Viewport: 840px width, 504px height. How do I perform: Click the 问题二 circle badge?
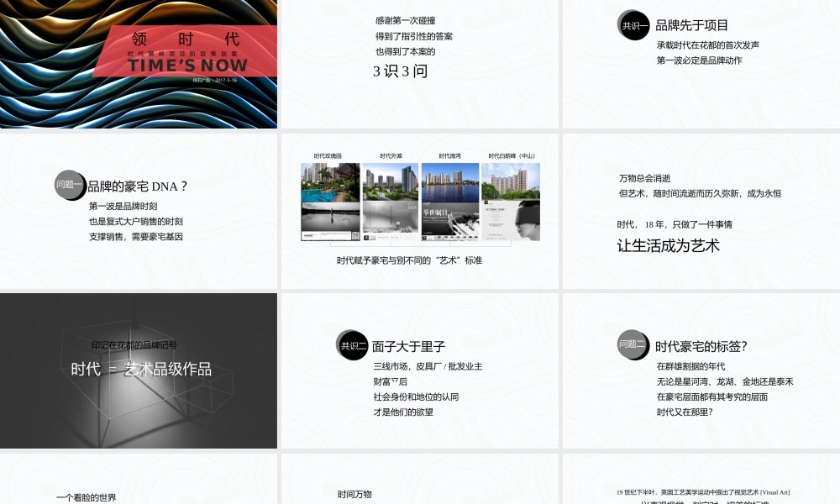633,344
